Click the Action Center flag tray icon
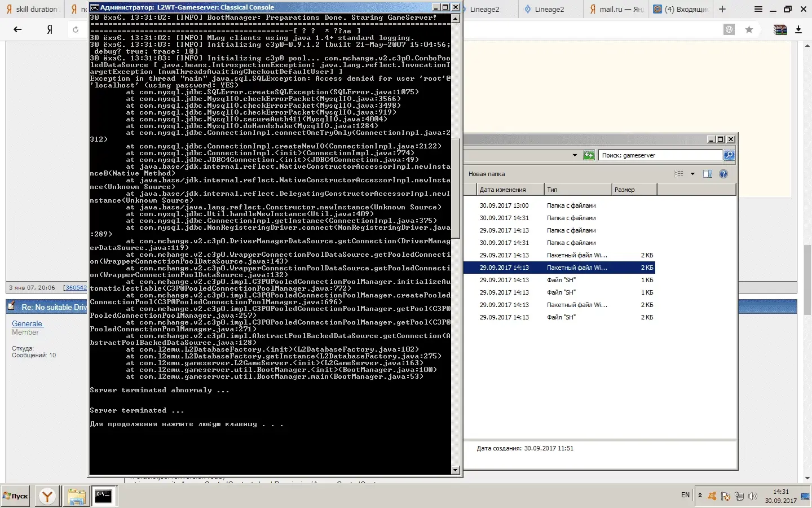This screenshot has width=812, height=508. coord(726,496)
